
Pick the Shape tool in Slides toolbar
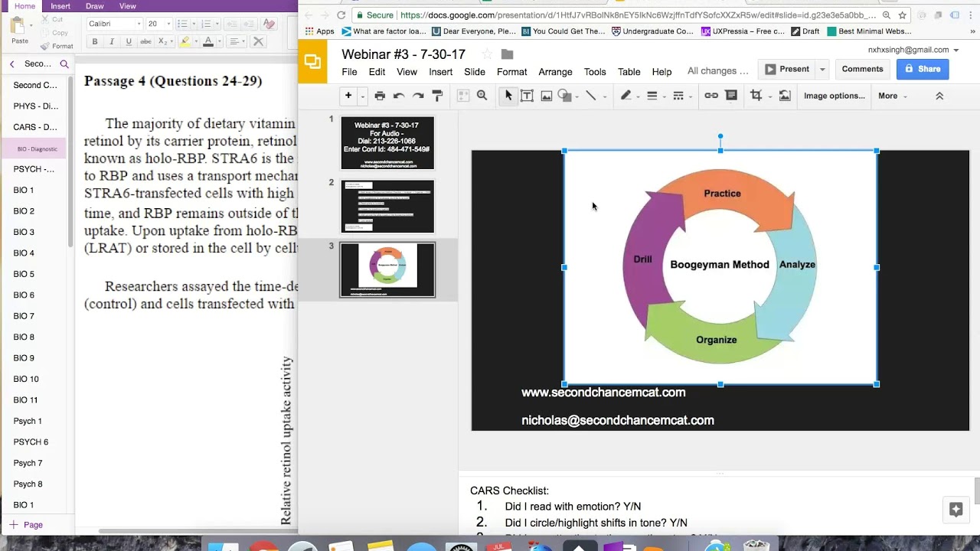click(565, 96)
